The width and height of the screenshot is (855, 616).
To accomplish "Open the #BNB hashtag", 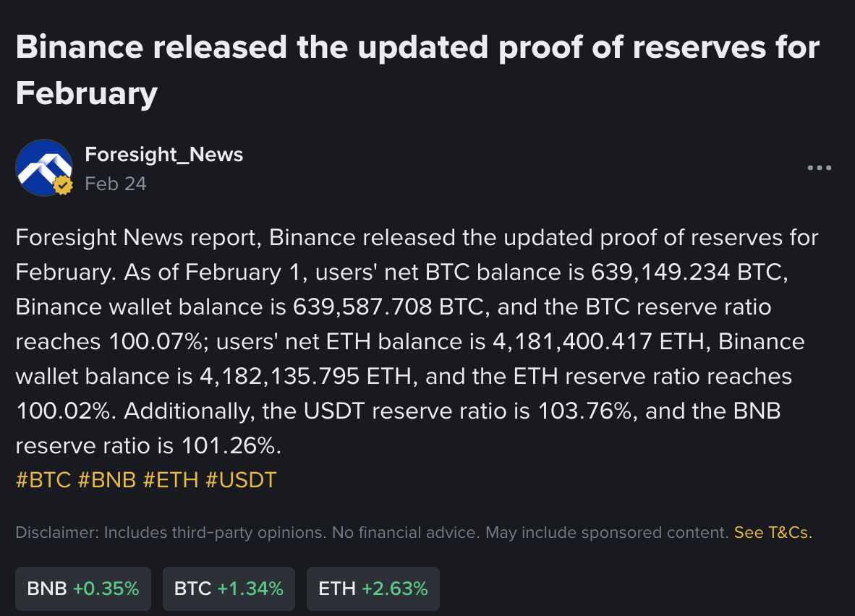I will [x=107, y=480].
